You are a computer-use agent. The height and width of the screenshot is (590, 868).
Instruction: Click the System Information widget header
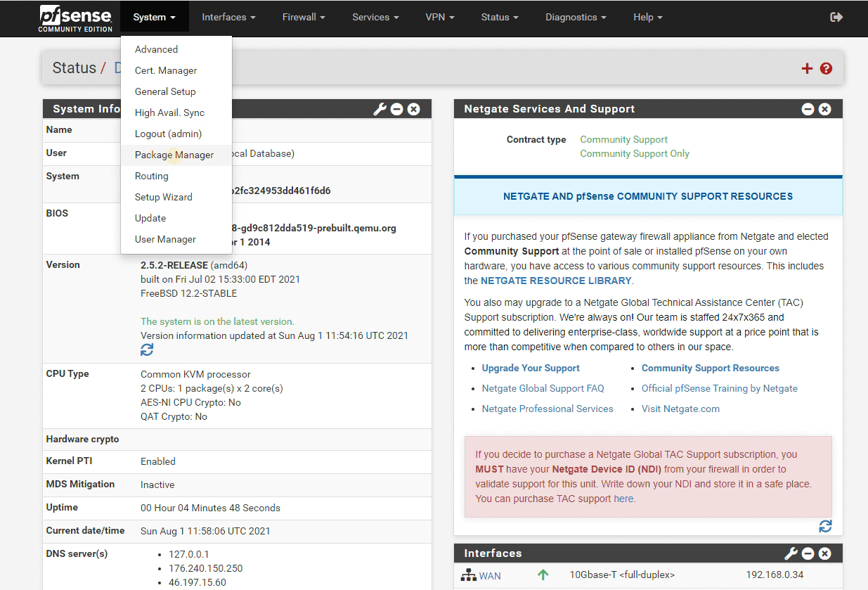tap(237, 109)
